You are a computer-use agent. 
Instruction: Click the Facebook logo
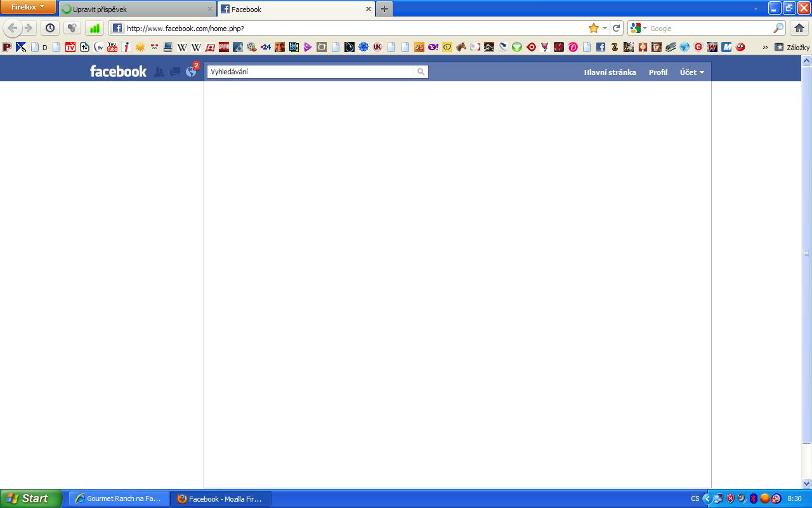pyautogui.click(x=118, y=71)
